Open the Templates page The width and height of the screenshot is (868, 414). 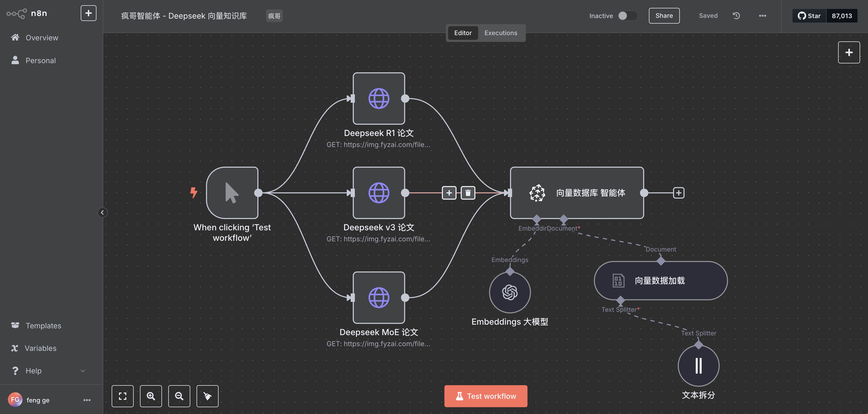43,326
